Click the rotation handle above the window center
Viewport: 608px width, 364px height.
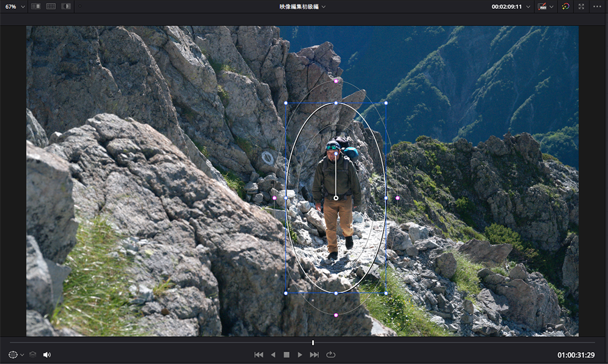pos(336,154)
